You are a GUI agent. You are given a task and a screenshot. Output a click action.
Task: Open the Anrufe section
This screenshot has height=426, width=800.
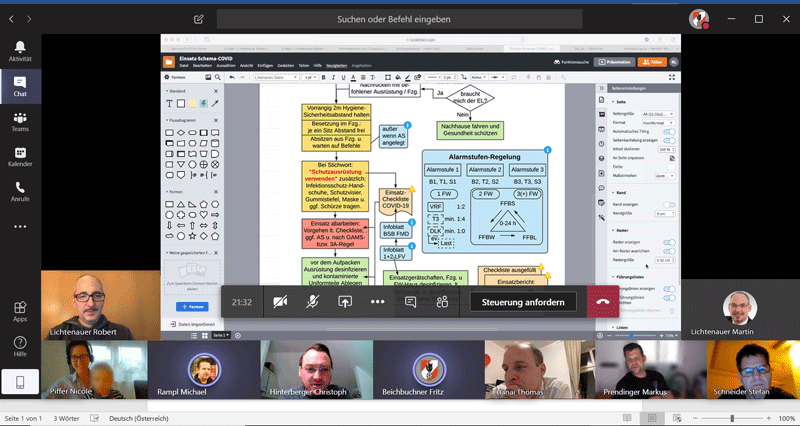click(20, 192)
